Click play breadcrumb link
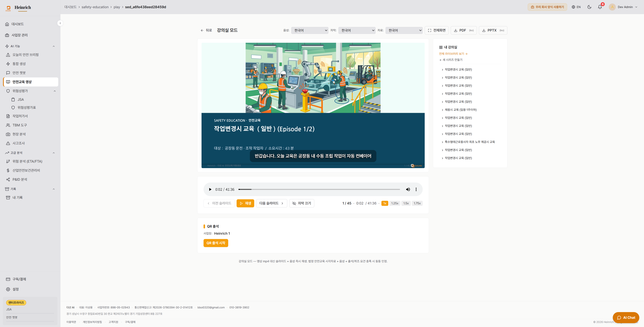This screenshot has width=644, height=327. pos(117,7)
